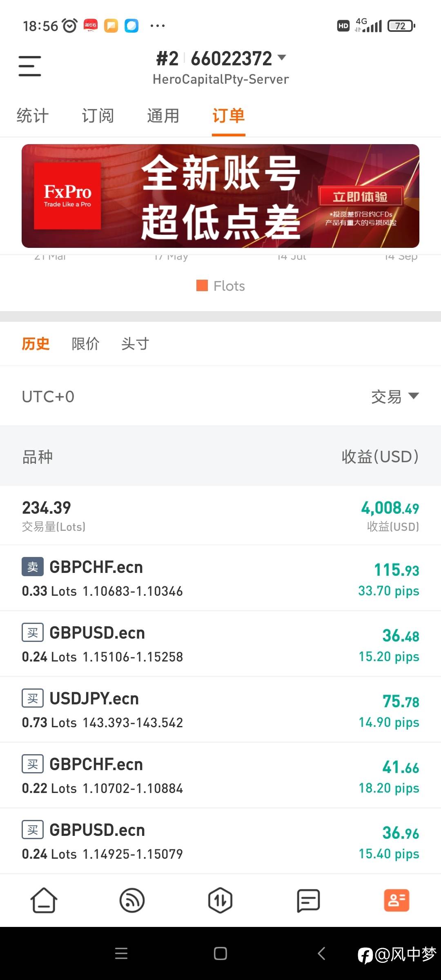Expand the account 66022372 dropdown

pos(281,58)
